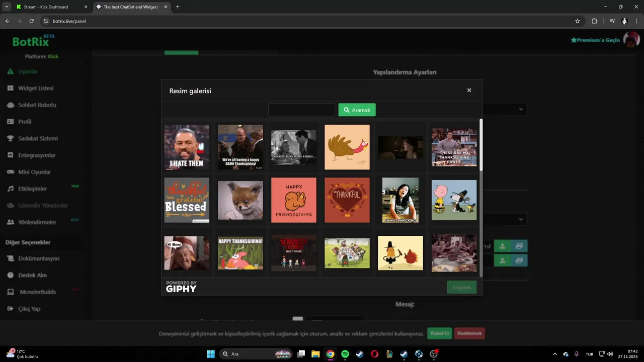Select the Stranger Things GIF
This screenshot has width=644, height=362.
click(294, 253)
